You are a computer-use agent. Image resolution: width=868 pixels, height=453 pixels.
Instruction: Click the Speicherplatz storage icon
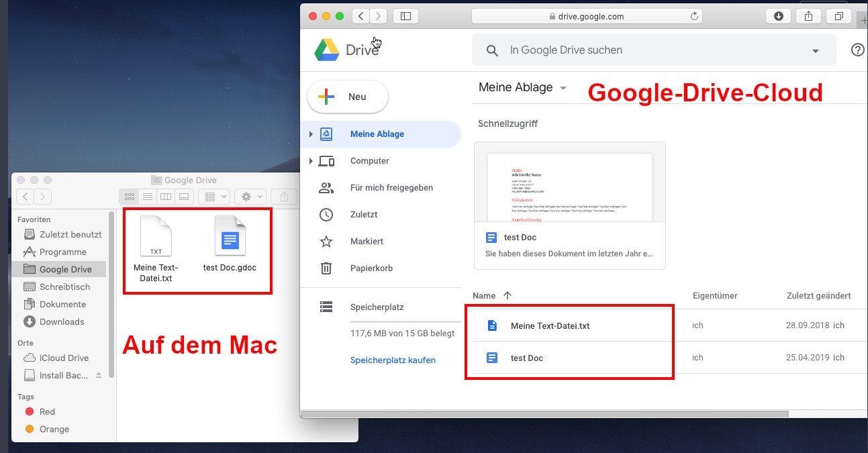pyautogui.click(x=326, y=306)
